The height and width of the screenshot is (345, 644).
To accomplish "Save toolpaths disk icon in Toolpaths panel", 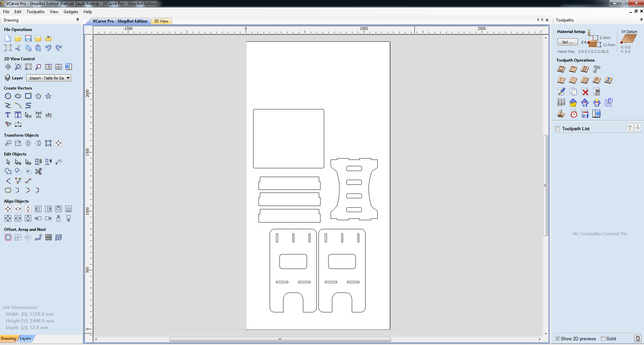I will coord(585,114).
